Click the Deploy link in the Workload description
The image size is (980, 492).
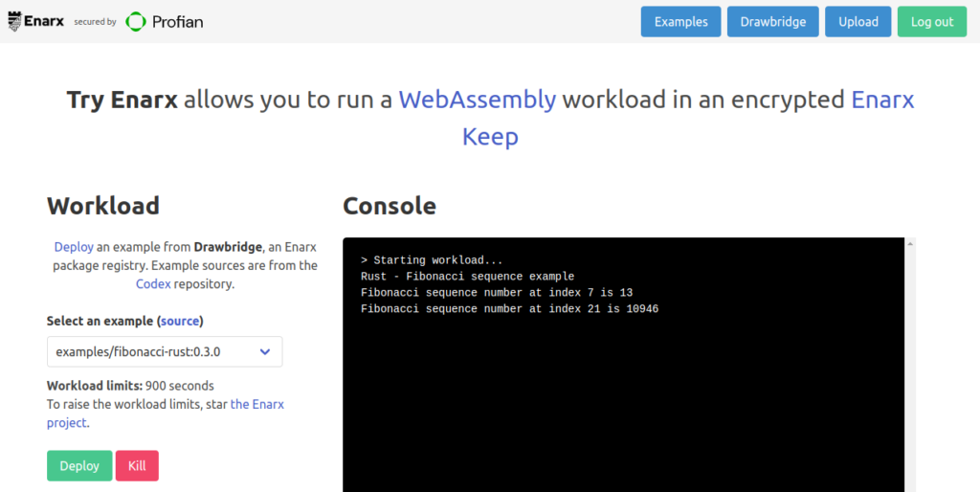tap(74, 247)
